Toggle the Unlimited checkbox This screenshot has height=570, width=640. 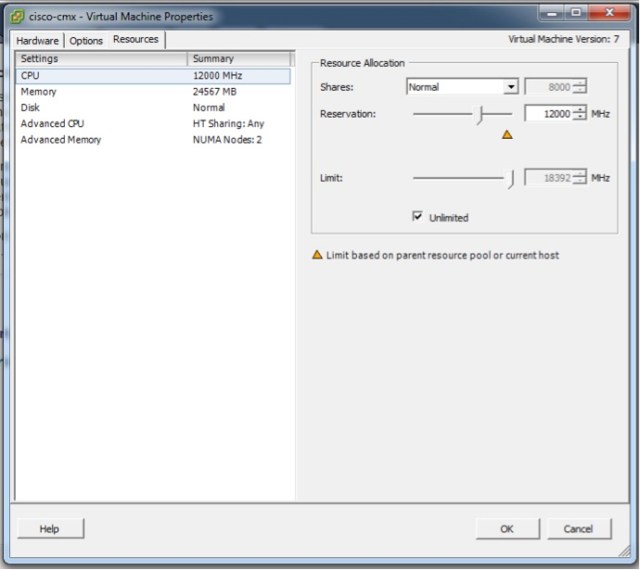418,217
